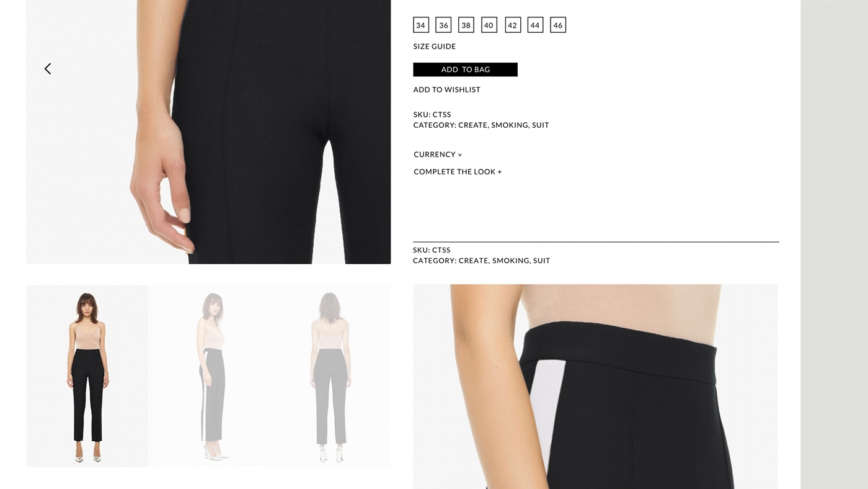
Task: Open the Smoking category link
Action: (x=510, y=125)
